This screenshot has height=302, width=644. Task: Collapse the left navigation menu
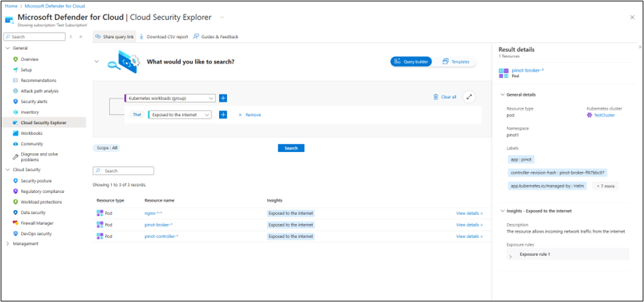tap(80, 37)
